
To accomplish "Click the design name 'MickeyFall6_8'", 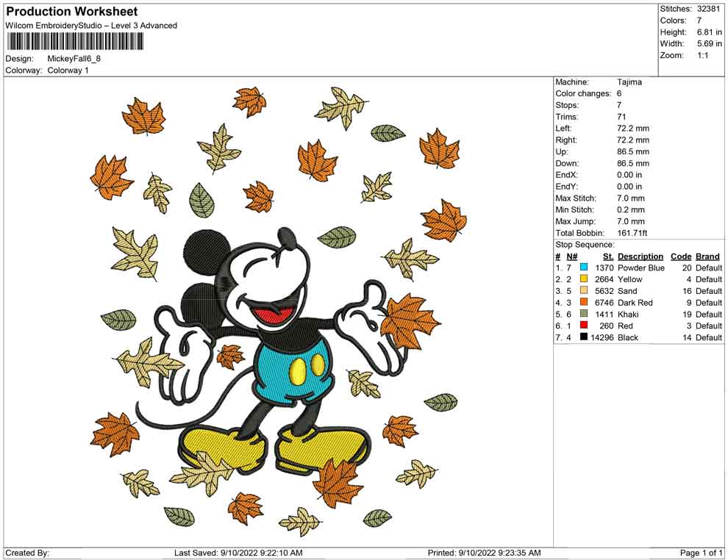I will [x=74, y=59].
